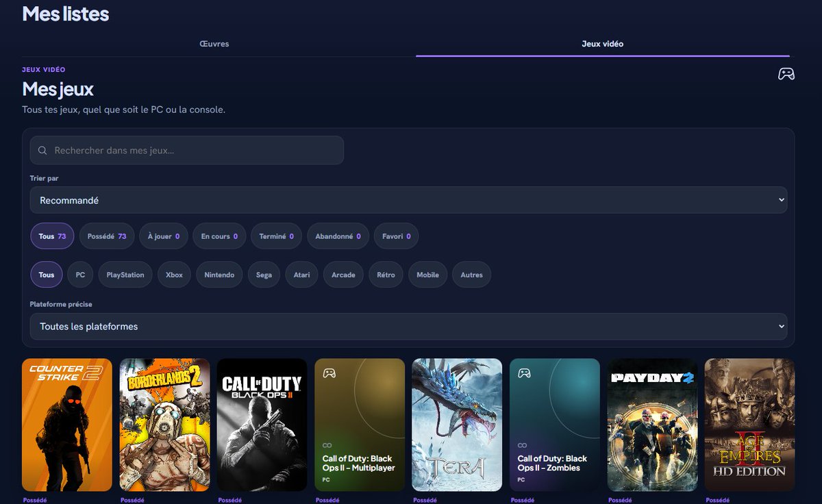
Task: Click gamepad icon on Black Ops II Multiplayer card
Action: (329, 373)
